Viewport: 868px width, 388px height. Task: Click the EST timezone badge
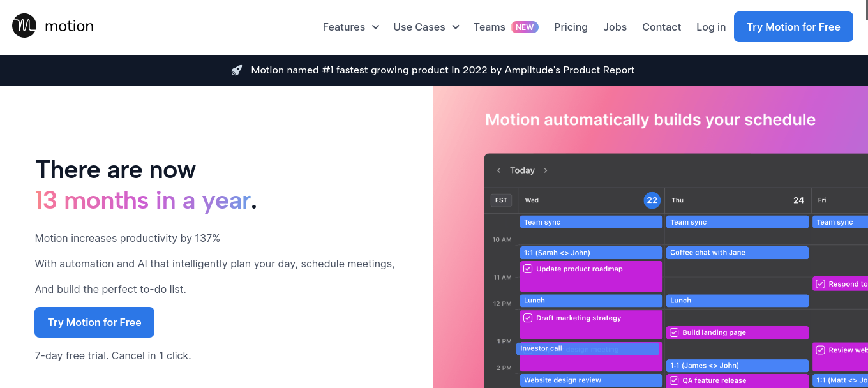pyautogui.click(x=502, y=200)
